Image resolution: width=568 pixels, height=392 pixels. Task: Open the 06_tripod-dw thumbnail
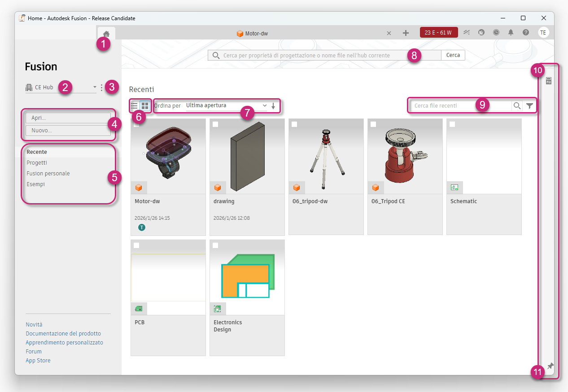[326, 156]
